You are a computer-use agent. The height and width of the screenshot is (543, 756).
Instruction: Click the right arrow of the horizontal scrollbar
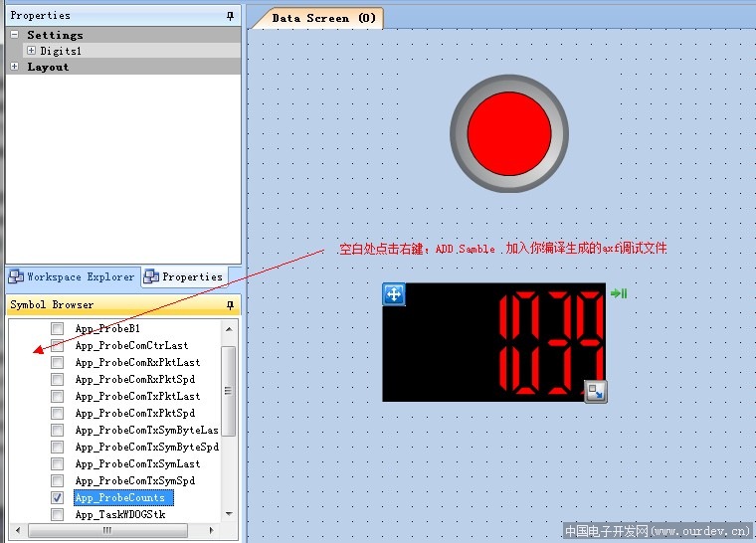click(x=211, y=530)
